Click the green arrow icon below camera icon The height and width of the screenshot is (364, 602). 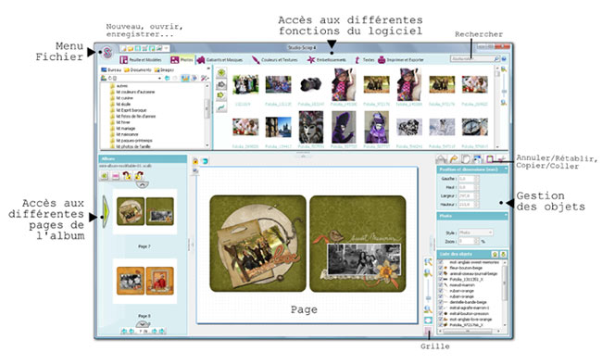(x=221, y=95)
